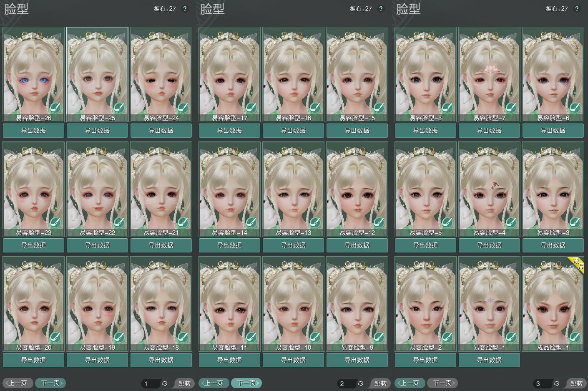Click the brush icon on 成品脸型-1

click(575, 337)
